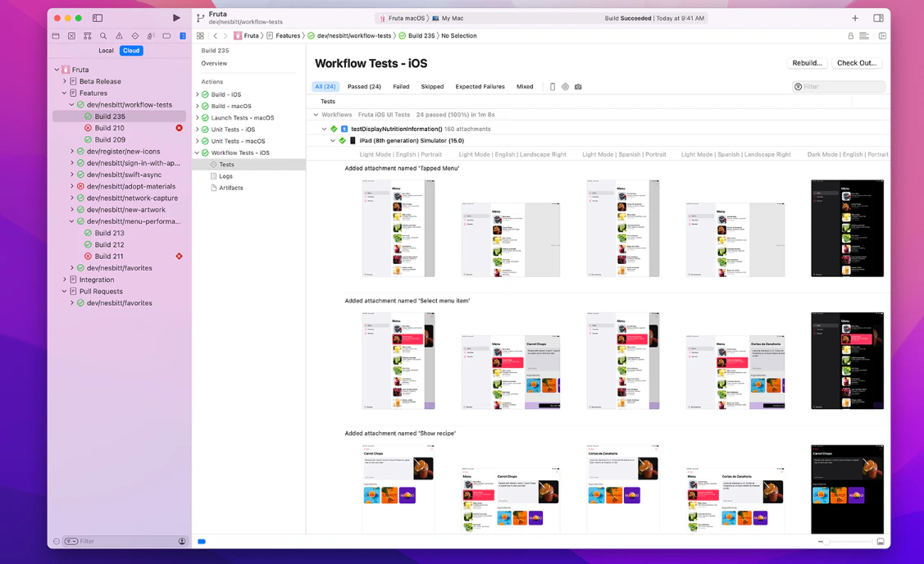Open the dark mode Tapped Menu attachment thumbnail
This screenshot has width=924, height=564.
(847, 228)
